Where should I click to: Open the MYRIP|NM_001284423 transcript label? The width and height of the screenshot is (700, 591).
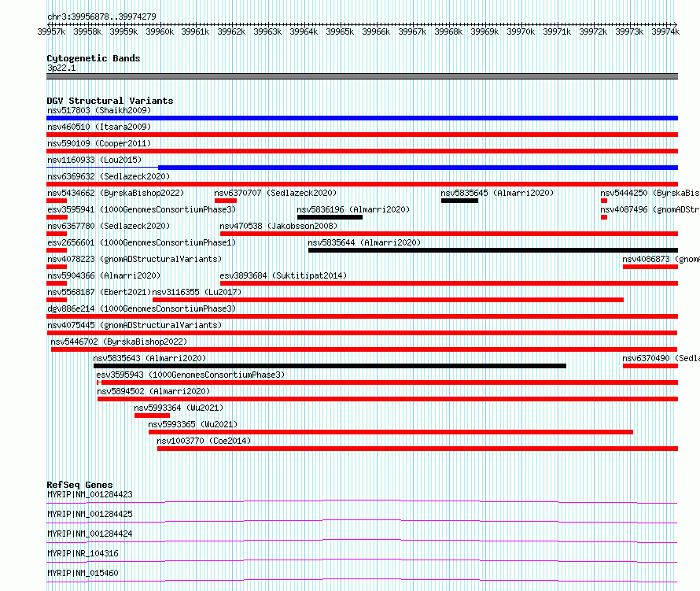pyautogui.click(x=90, y=494)
